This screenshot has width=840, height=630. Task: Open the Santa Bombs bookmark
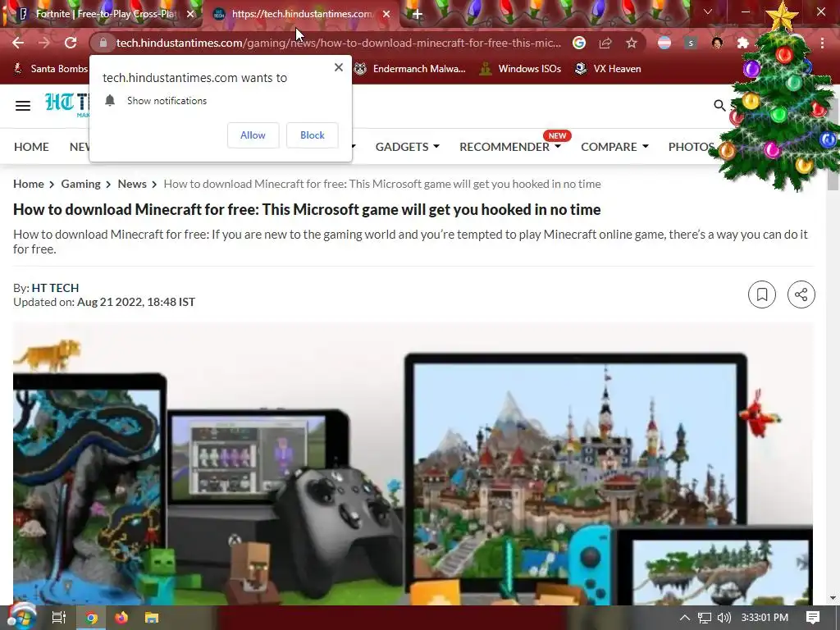point(50,69)
